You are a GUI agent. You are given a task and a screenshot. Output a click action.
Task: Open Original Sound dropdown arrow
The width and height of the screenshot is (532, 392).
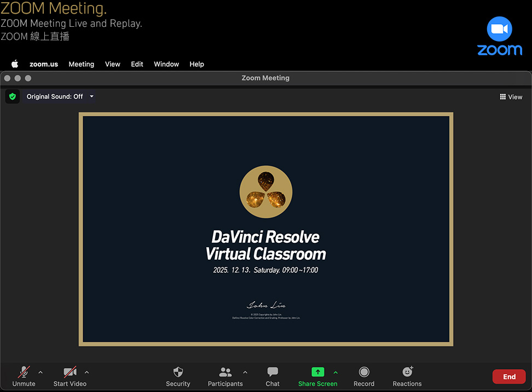click(x=91, y=96)
